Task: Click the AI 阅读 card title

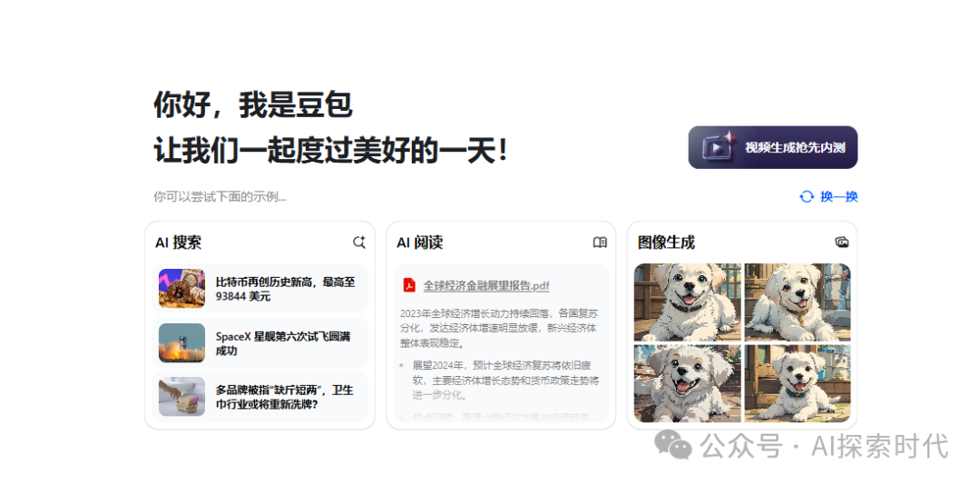Action: coord(420,242)
